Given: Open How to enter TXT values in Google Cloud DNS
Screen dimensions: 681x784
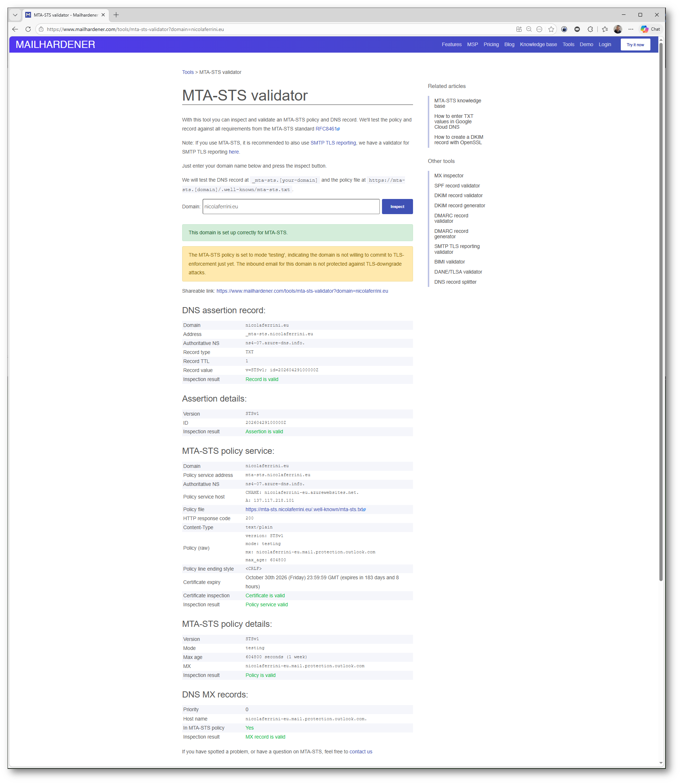Looking at the screenshot, I should [454, 121].
